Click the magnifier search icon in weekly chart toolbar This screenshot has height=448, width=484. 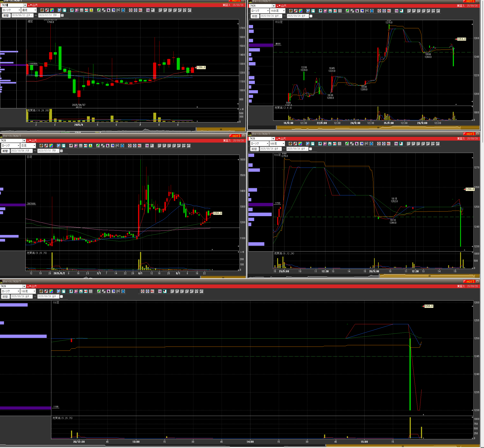pos(60,10)
